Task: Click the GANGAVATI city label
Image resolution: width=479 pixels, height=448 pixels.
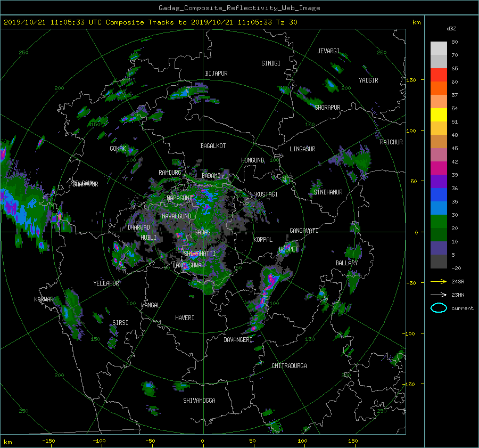Action: (304, 230)
